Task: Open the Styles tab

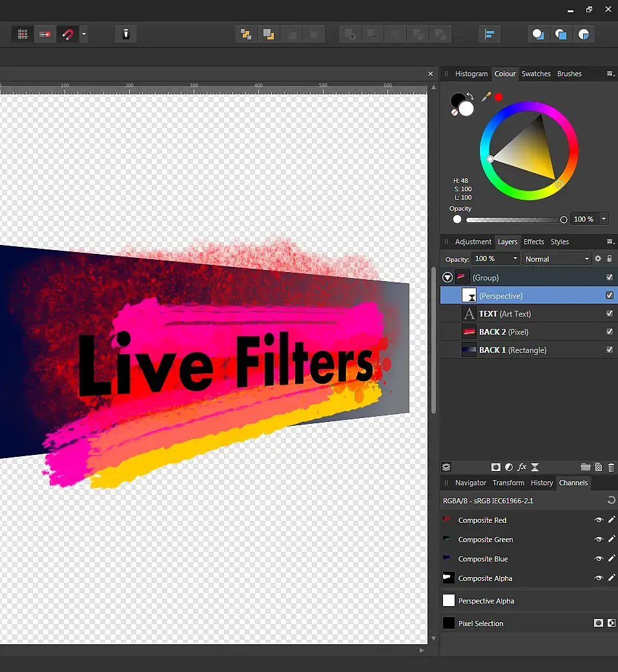Action: (560, 242)
